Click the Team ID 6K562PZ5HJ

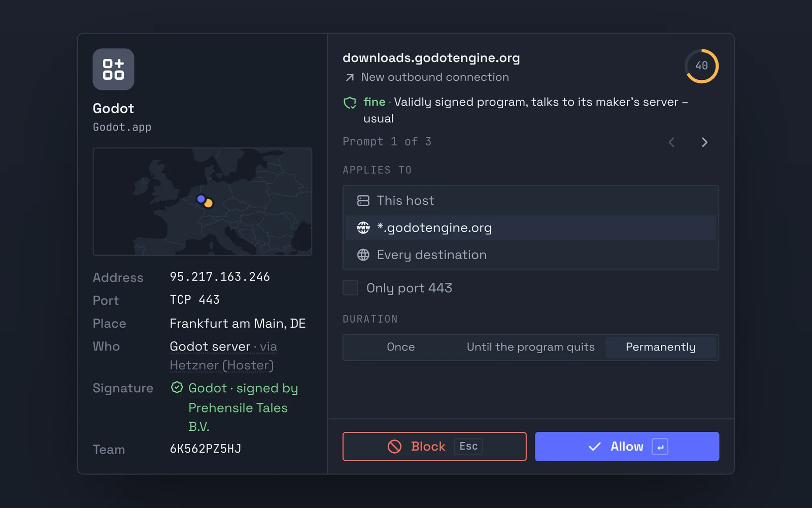click(206, 449)
